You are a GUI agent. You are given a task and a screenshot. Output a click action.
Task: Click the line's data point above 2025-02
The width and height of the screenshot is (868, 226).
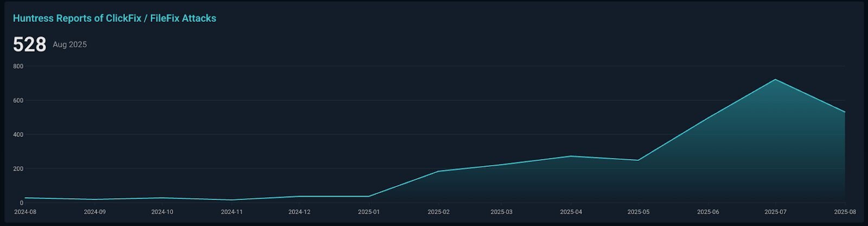tap(438, 171)
